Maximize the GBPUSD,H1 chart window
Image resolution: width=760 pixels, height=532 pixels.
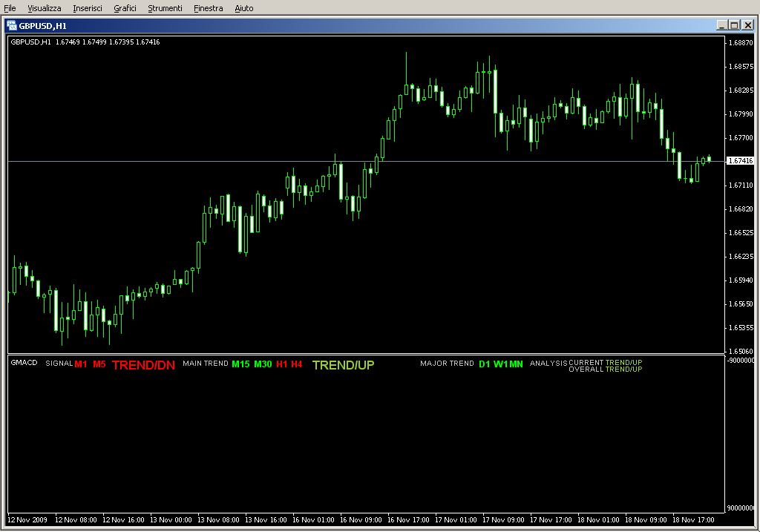tap(734, 25)
